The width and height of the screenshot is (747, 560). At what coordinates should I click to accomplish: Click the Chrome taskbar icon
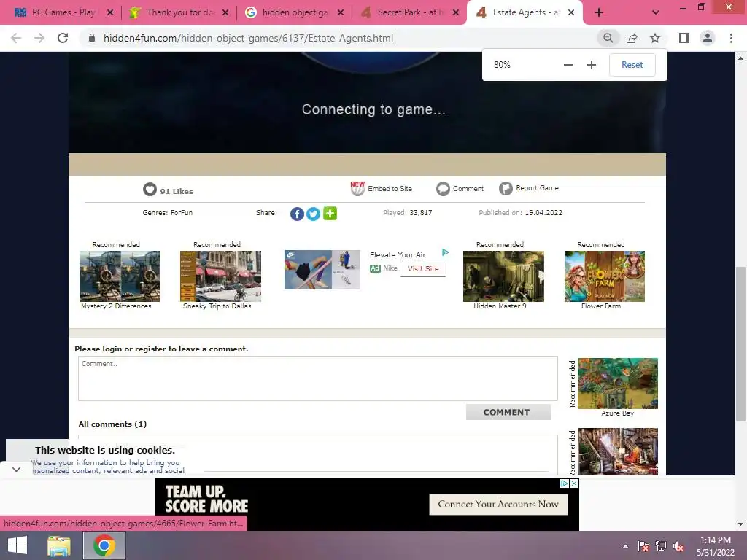click(x=104, y=545)
